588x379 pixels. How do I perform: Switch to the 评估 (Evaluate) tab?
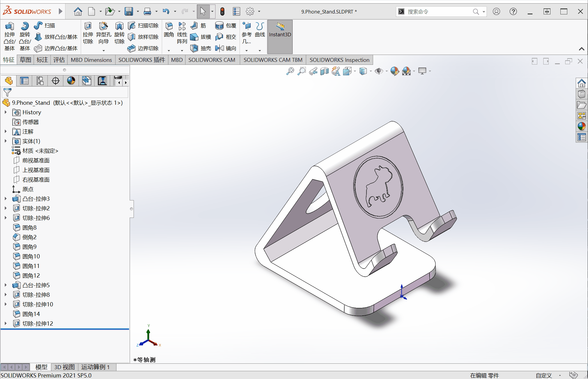tap(59, 60)
